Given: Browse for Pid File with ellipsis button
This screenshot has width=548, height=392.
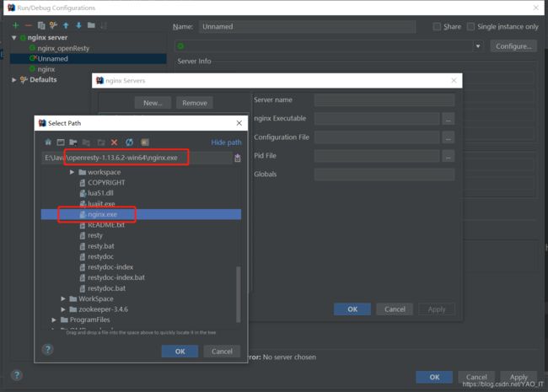Looking at the screenshot, I should coord(448,156).
